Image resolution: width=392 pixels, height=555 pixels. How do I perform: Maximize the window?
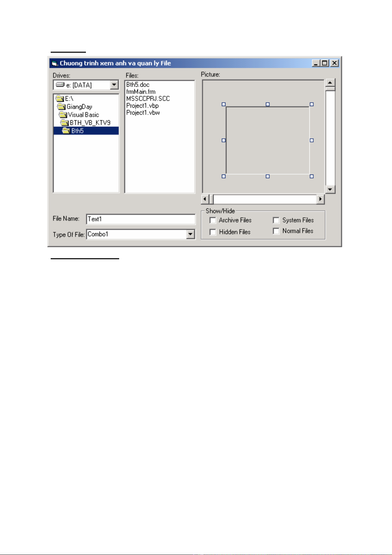coord(325,63)
